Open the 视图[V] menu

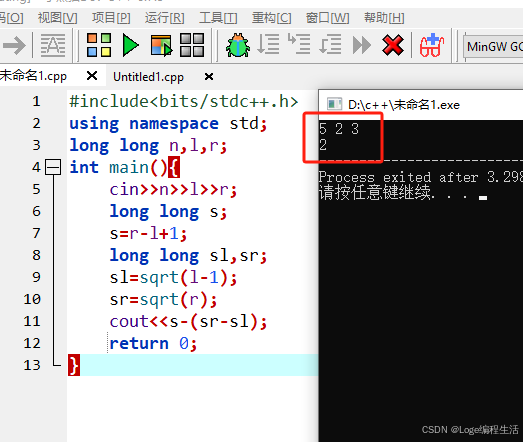click(57, 18)
